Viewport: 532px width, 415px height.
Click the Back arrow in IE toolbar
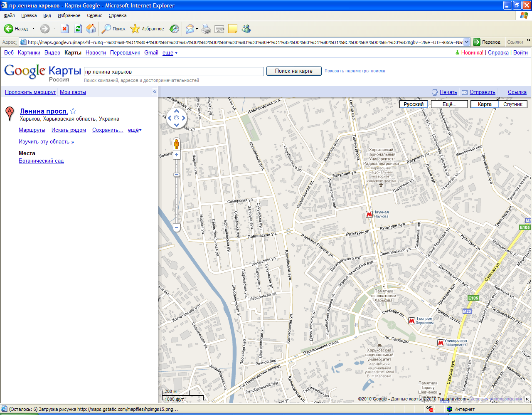point(9,29)
